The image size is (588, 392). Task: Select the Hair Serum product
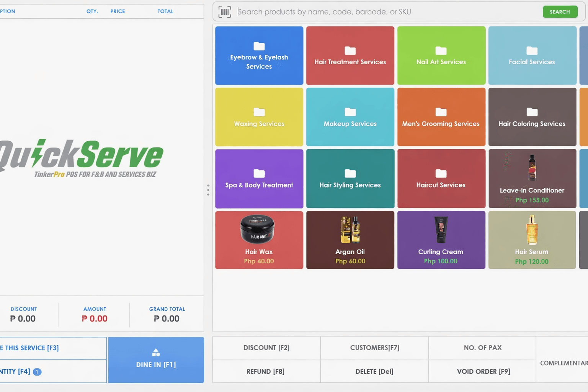point(532,240)
